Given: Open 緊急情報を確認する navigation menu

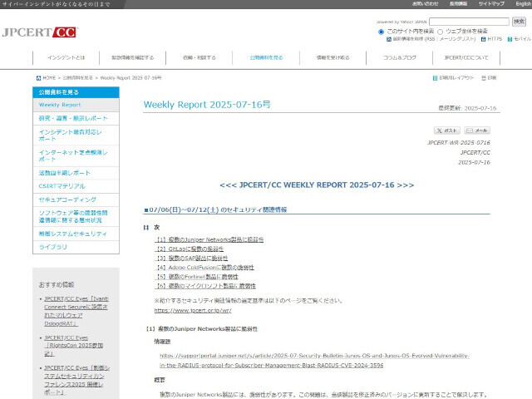Looking at the screenshot, I should click(x=133, y=57).
